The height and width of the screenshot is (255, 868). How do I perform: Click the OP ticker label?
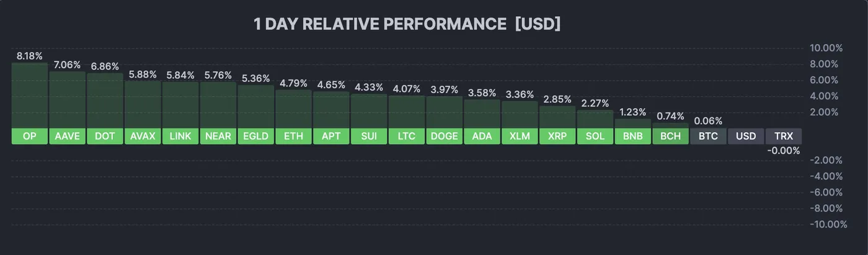[x=29, y=136]
